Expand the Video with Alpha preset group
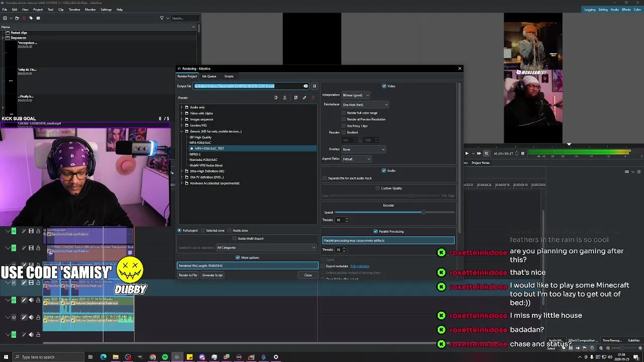The image size is (644, 362). coord(181,113)
